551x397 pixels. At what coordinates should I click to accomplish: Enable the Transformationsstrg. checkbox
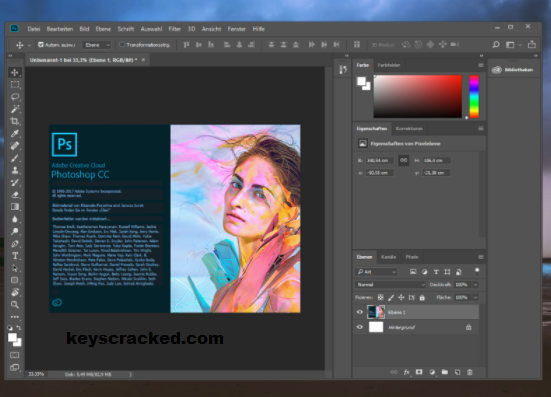122,45
